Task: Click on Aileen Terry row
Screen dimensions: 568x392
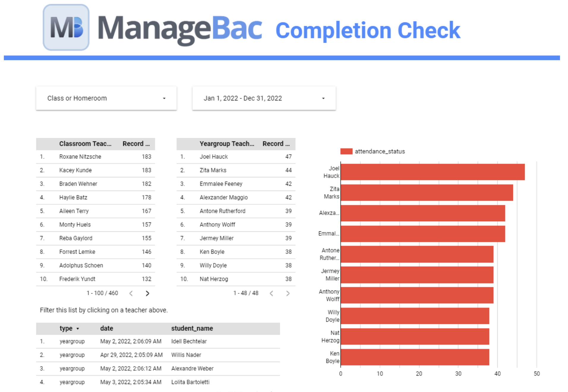Action: (95, 211)
